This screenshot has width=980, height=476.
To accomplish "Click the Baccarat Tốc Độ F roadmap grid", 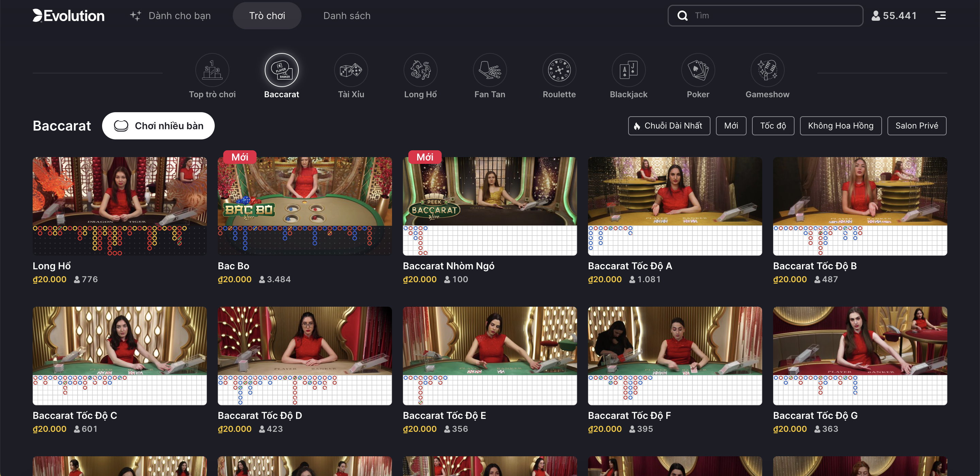I will pyautogui.click(x=675, y=390).
